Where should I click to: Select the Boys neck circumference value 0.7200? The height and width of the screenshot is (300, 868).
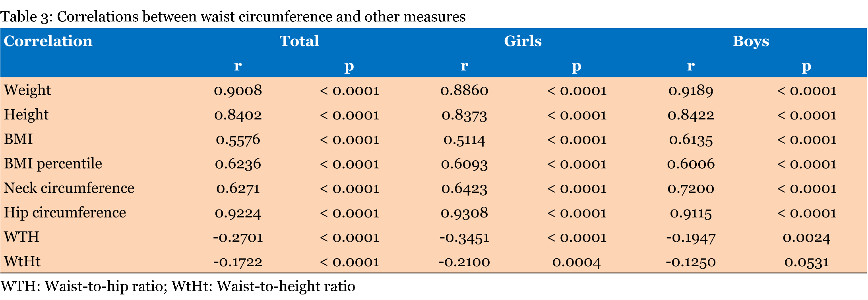tap(691, 188)
